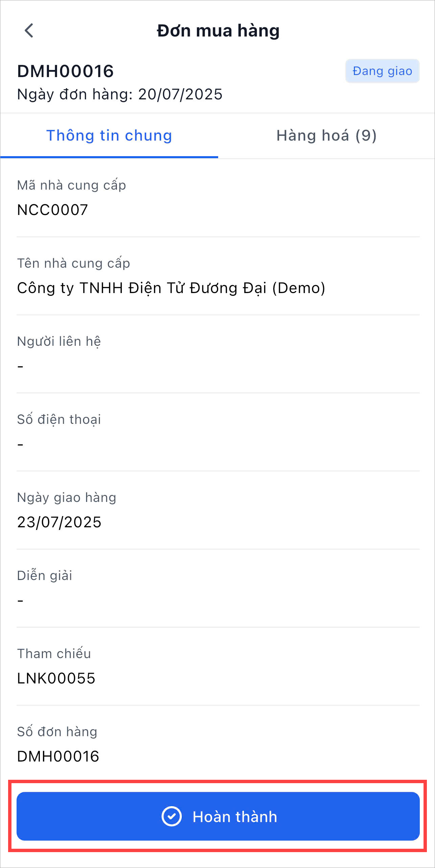Select the DMH00016 order code in the header
This screenshot has height=868, width=435.
[x=66, y=71]
